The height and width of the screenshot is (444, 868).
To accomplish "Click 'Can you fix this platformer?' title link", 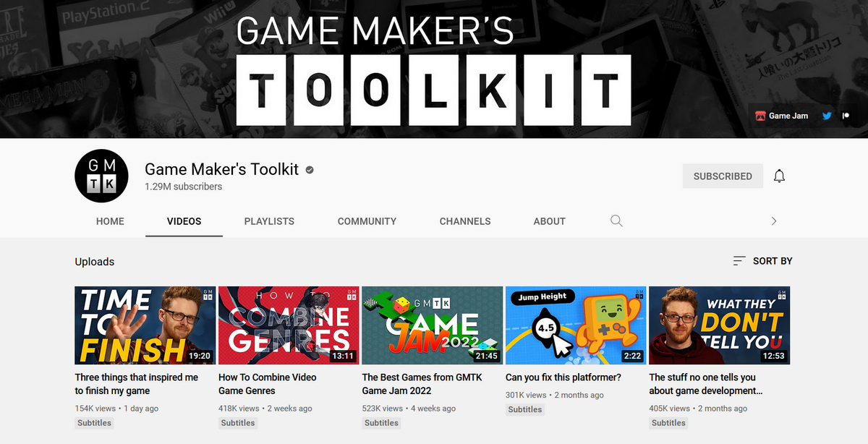I will pyautogui.click(x=563, y=377).
